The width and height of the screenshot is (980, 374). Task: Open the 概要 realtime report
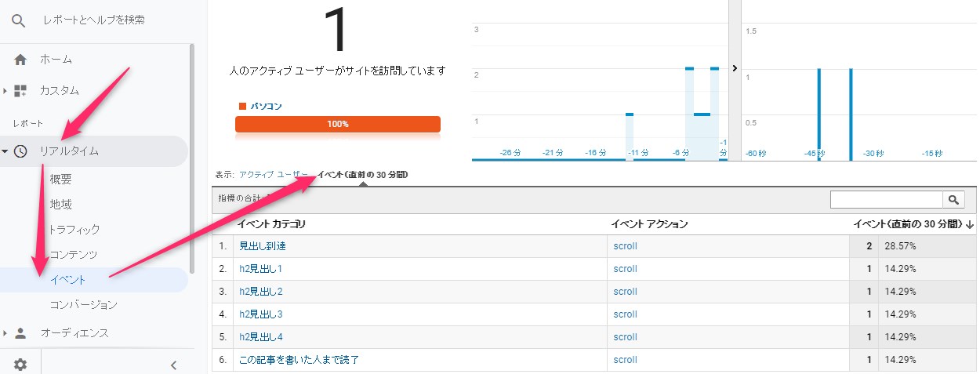[x=60, y=179]
